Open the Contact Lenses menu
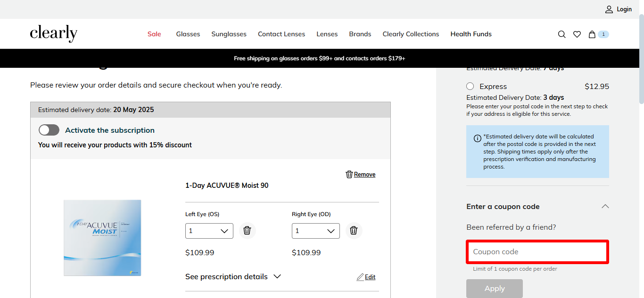The image size is (644, 298). click(281, 34)
